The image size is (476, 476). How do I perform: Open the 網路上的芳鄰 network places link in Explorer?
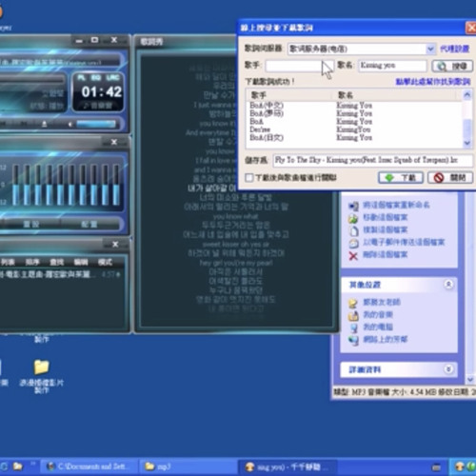(x=385, y=339)
